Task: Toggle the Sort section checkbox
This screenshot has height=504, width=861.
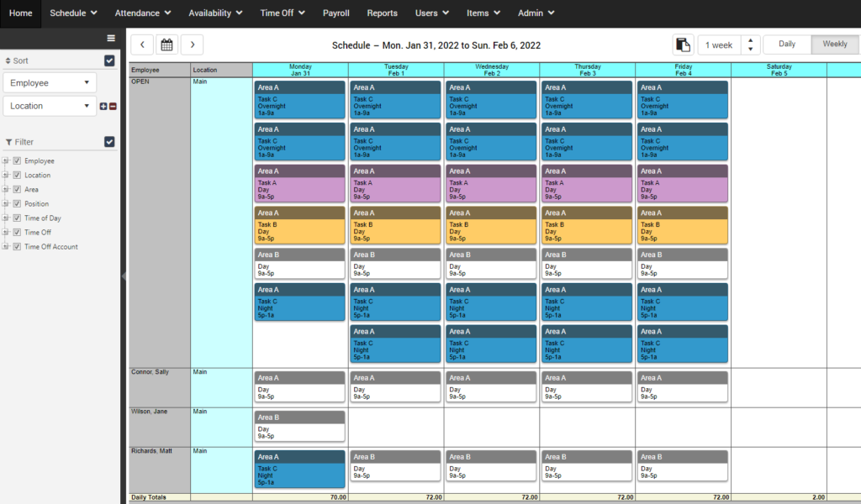Action: click(x=109, y=60)
